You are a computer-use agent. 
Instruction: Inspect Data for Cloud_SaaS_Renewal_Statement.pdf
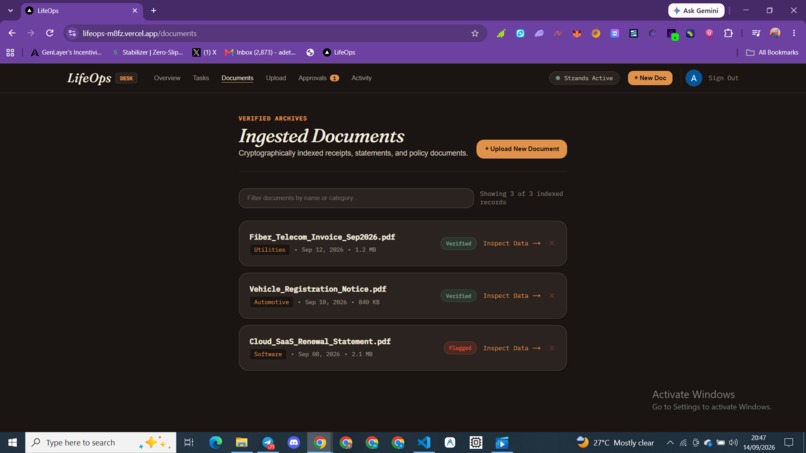pos(511,348)
